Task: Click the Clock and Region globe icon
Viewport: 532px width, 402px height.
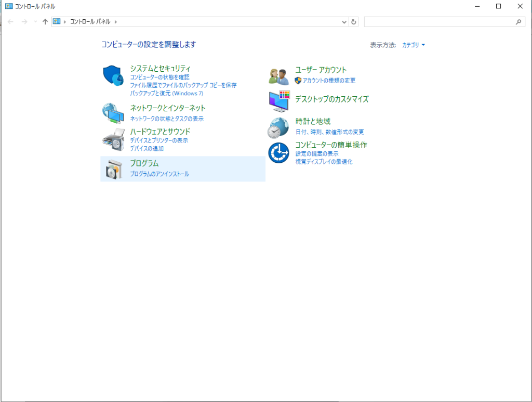Action: coord(278,127)
